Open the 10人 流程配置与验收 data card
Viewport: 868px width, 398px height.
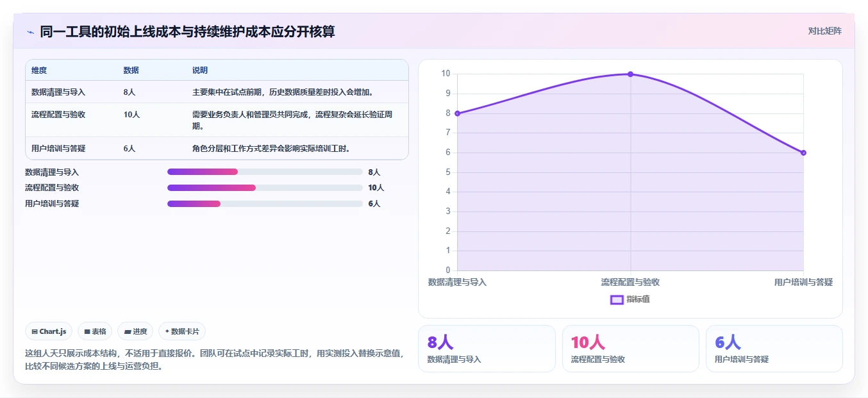click(x=630, y=349)
